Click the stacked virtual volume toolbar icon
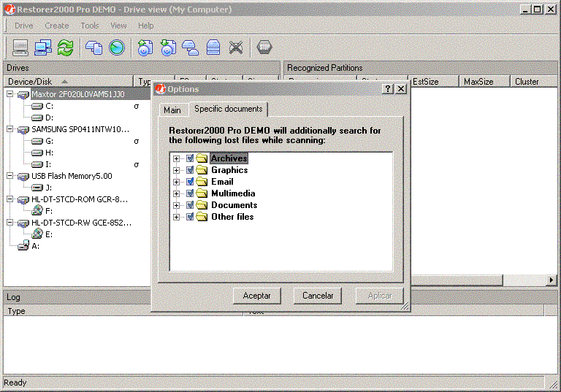The height and width of the screenshot is (392, 561). coord(213,47)
